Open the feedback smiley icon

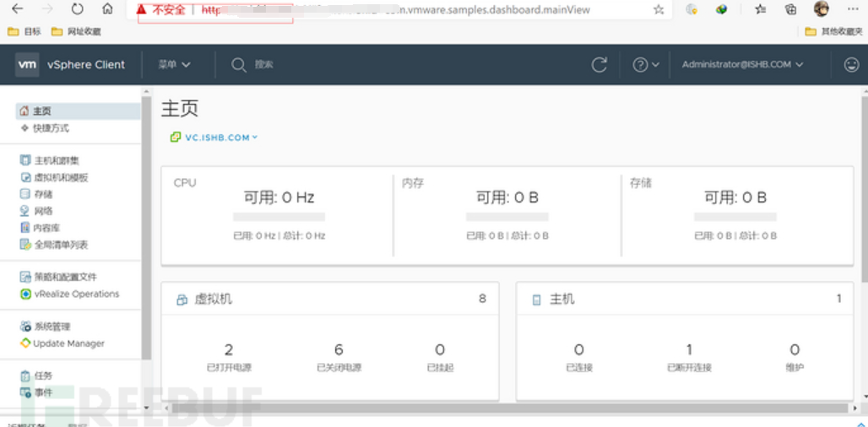click(x=851, y=65)
